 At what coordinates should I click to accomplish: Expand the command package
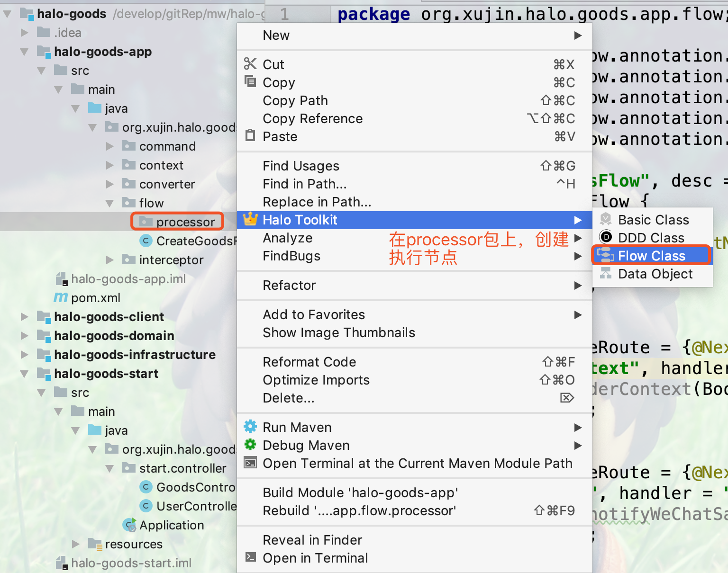click(110, 146)
